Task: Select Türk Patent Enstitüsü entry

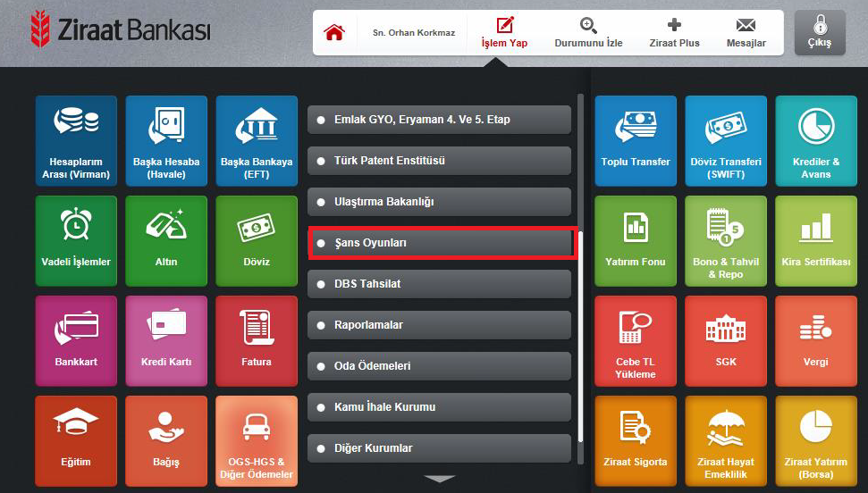Action: (439, 161)
